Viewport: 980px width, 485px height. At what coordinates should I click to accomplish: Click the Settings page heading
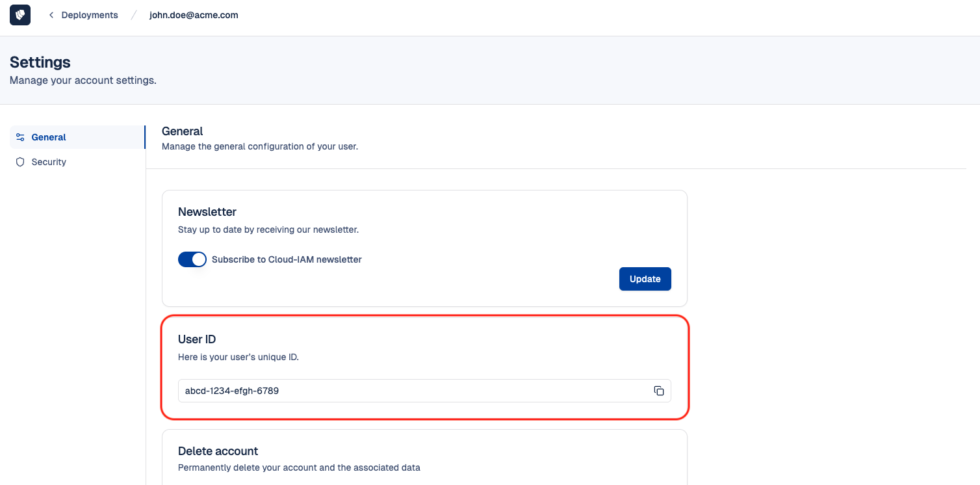point(40,62)
